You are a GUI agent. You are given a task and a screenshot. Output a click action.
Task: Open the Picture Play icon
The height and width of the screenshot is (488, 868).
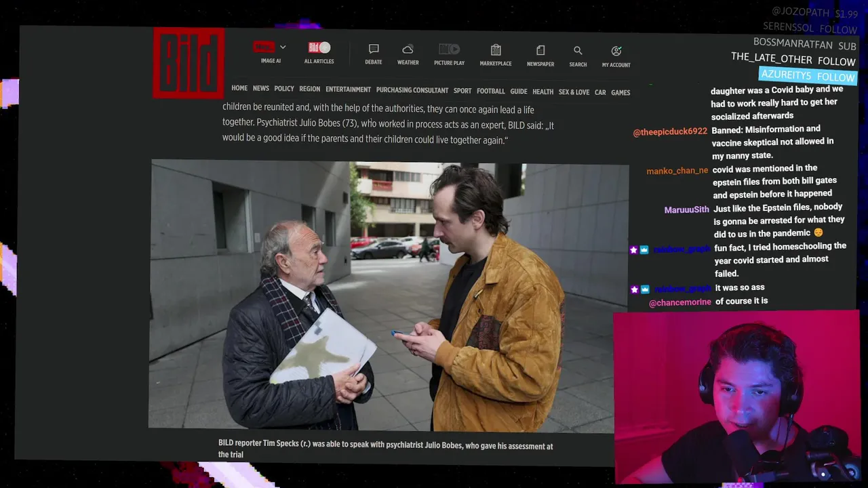pyautogui.click(x=449, y=49)
